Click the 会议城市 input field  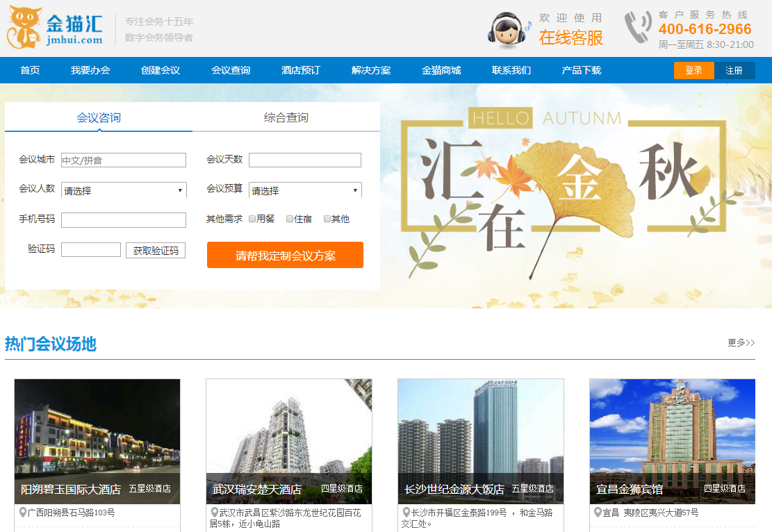(x=124, y=160)
